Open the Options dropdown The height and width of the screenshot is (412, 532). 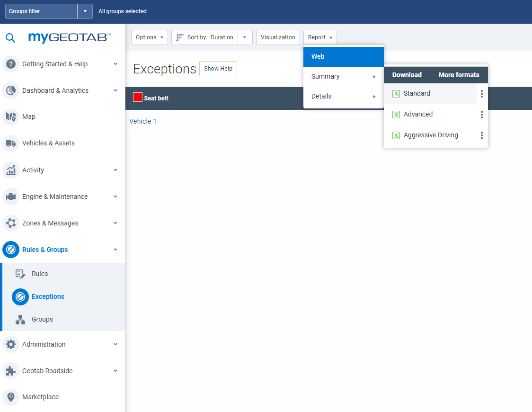point(149,37)
